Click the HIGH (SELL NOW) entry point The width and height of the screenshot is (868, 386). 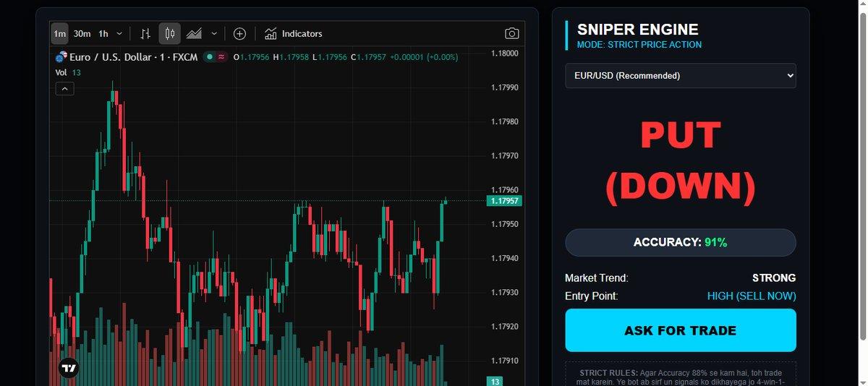(x=752, y=296)
